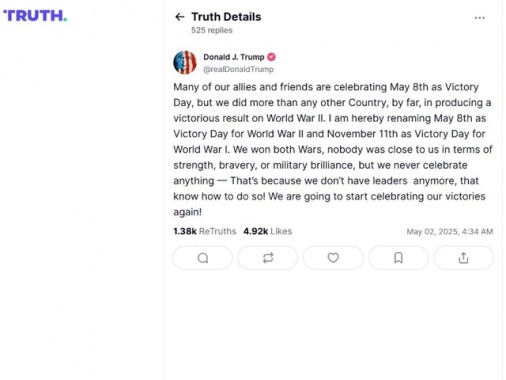506x380 pixels.
Task: Click the May 02, 2025 timestamp
Action: [x=450, y=232]
